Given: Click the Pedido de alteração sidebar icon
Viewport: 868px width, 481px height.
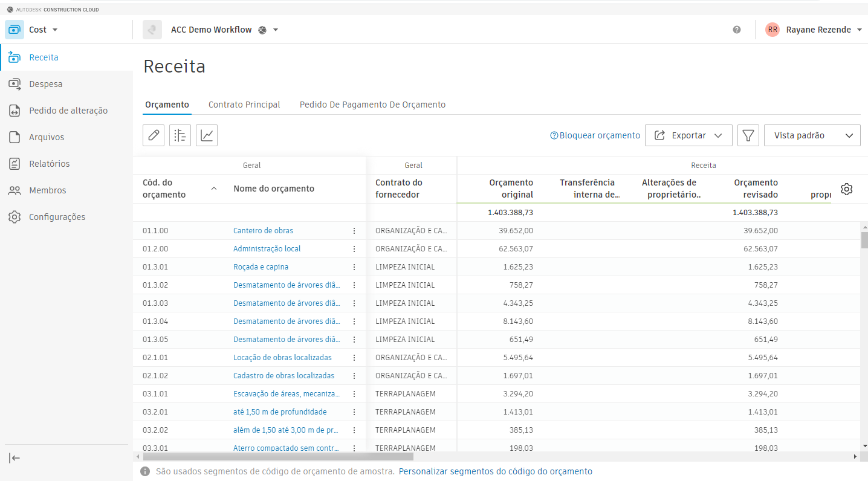Looking at the screenshot, I should click(x=15, y=111).
